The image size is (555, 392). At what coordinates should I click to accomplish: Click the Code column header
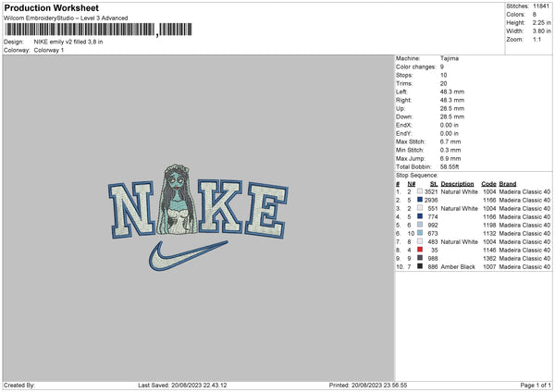click(x=488, y=184)
